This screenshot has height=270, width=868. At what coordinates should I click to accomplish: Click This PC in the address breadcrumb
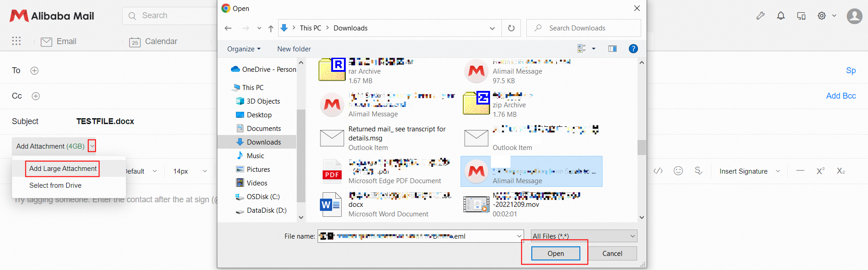[x=310, y=28]
